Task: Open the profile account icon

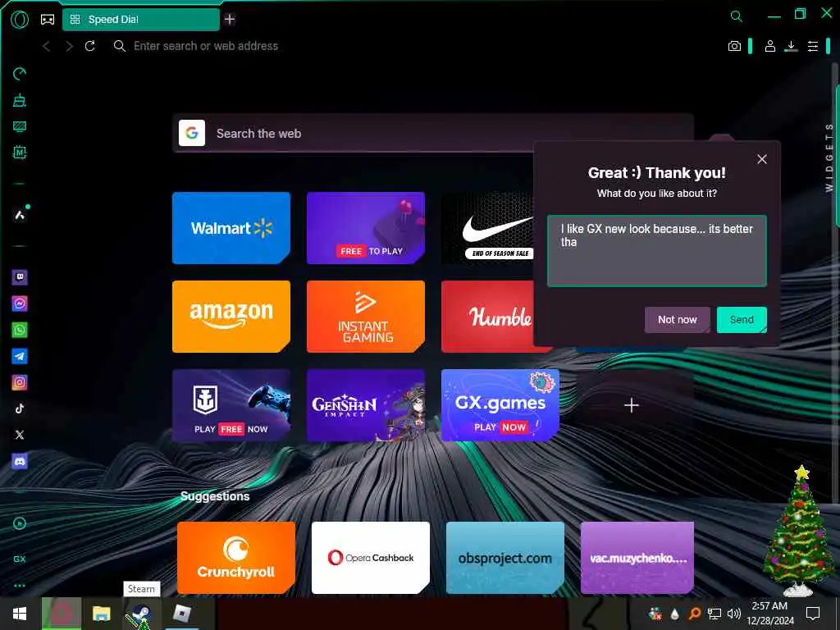Action: [769, 46]
